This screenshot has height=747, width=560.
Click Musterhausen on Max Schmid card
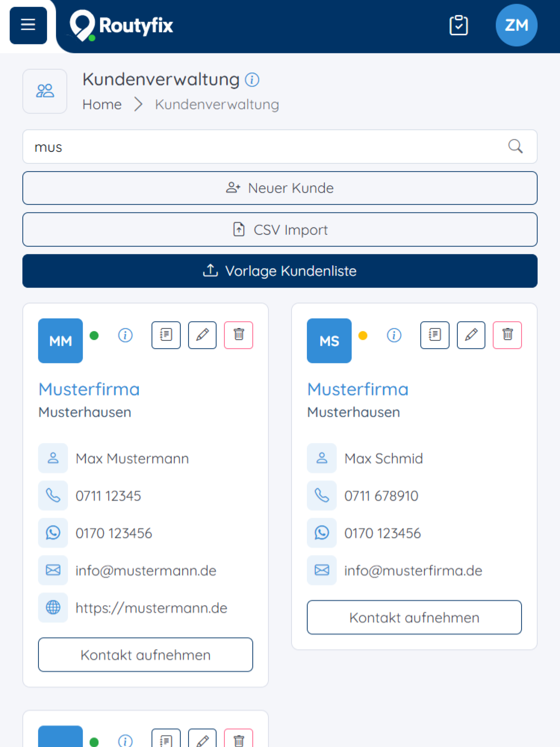pyautogui.click(x=354, y=412)
